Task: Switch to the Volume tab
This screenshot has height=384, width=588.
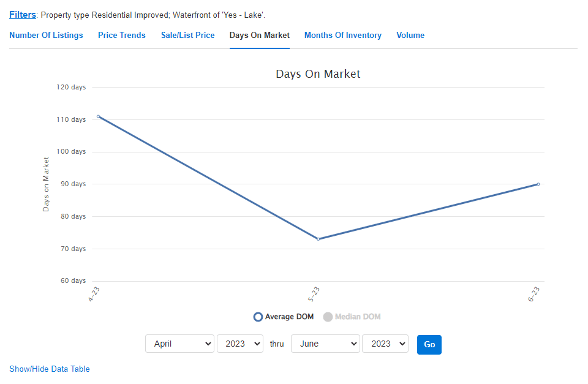Action: 410,36
